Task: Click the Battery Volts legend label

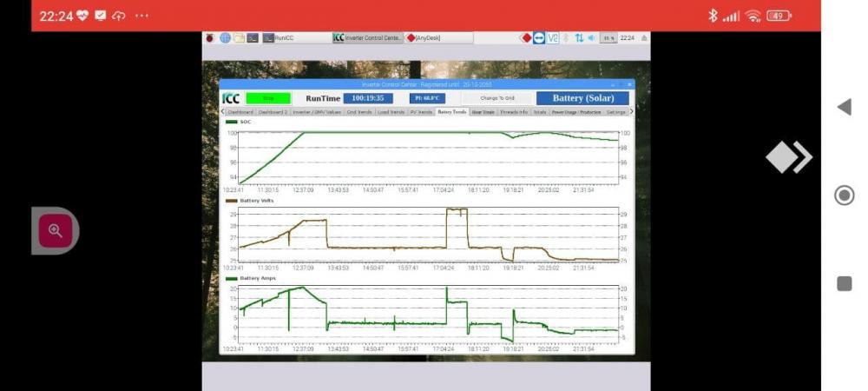Action: 256,201
